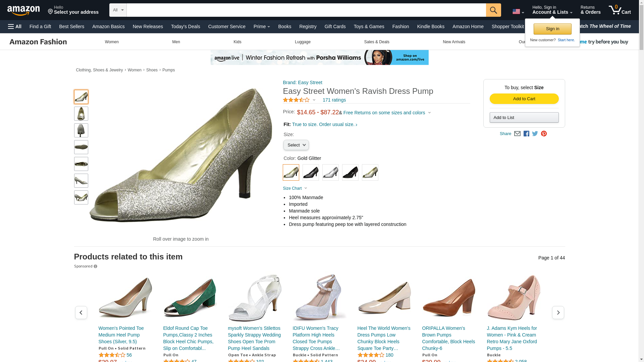Expand the Size Chart
The height and width of the screenshot is (362, 644).
tap(295, 188)
